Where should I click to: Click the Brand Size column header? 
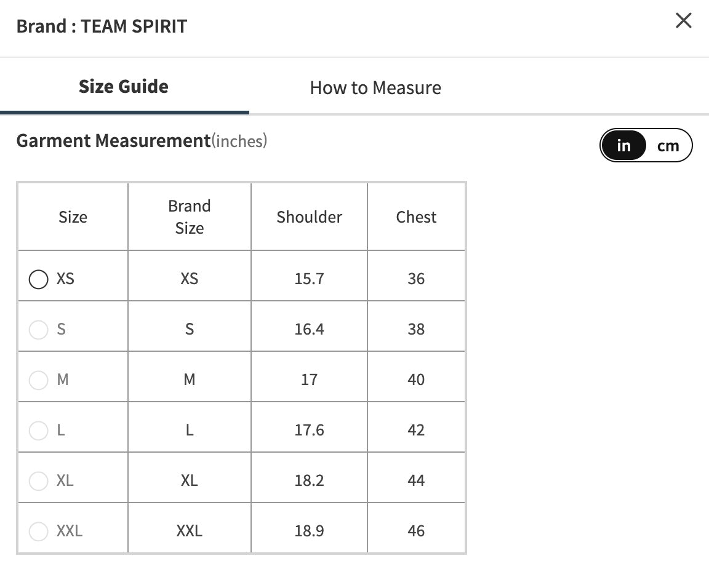click(190, 217)
